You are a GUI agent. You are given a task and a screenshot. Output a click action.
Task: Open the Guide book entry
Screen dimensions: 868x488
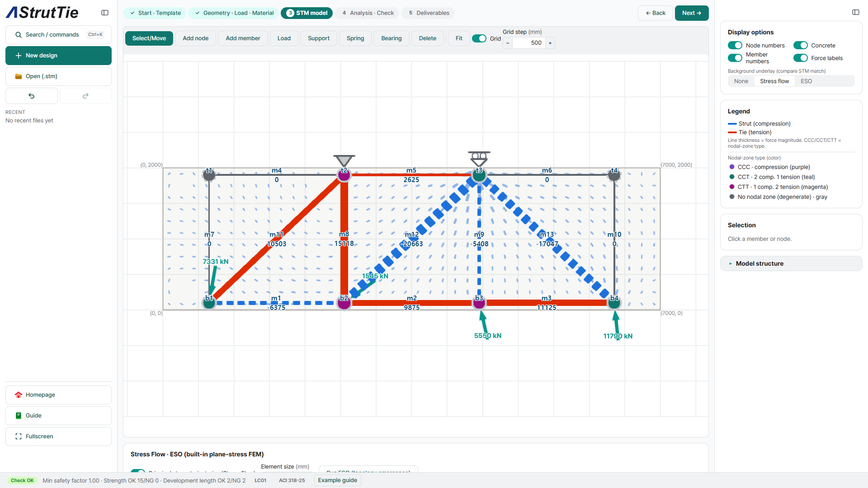(58, 416)
